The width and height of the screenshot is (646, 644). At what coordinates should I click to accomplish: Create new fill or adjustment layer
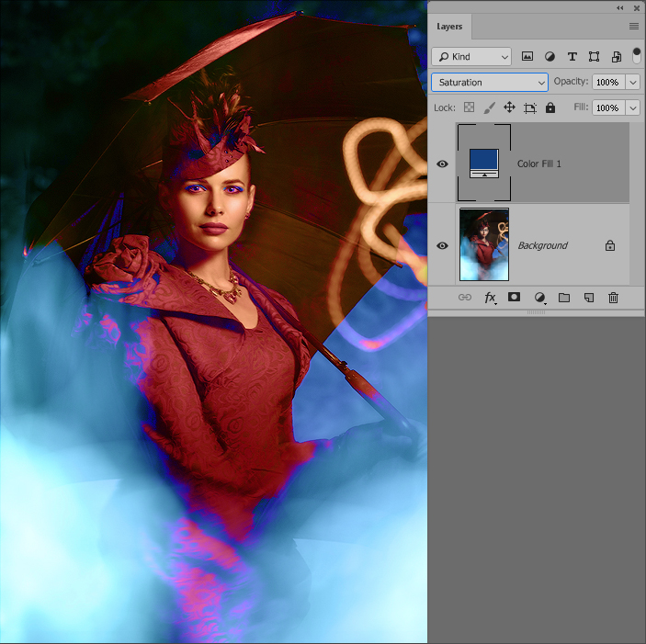[x=540, y=298]
